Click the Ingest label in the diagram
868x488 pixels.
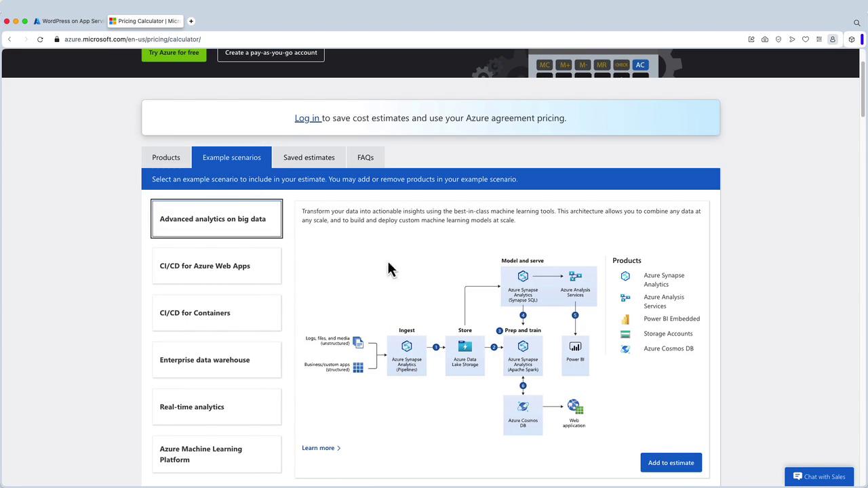pos(407,331)
